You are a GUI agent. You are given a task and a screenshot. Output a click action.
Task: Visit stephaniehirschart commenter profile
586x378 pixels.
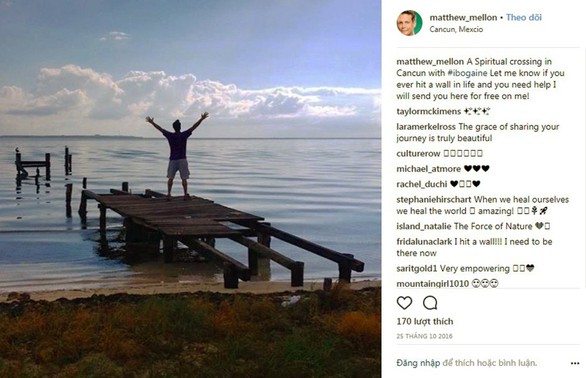pyautogui.click(x=434, y=200)
